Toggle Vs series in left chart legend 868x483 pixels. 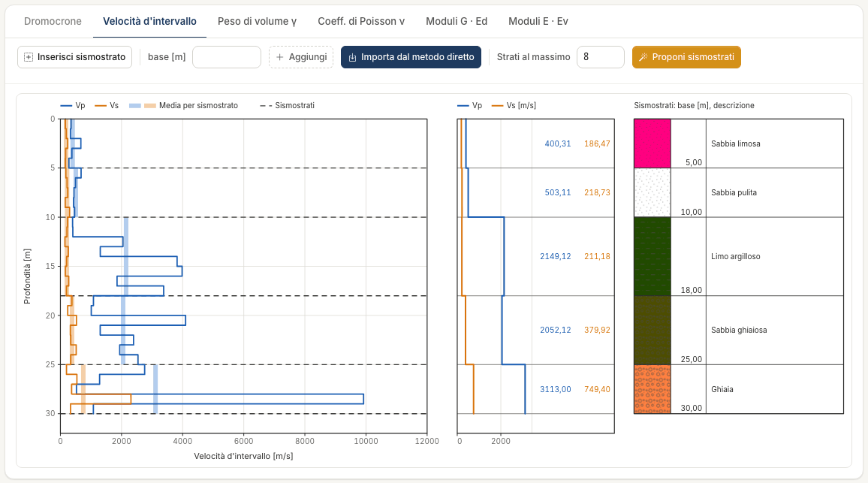click(x=107, y=105)
